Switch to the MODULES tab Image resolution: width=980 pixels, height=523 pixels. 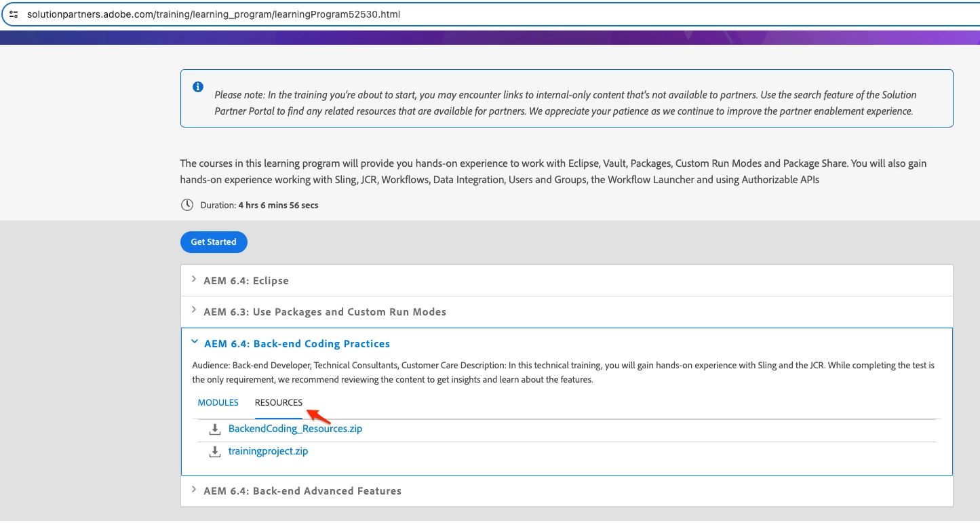pyautogui.click(x=218, y=402)
